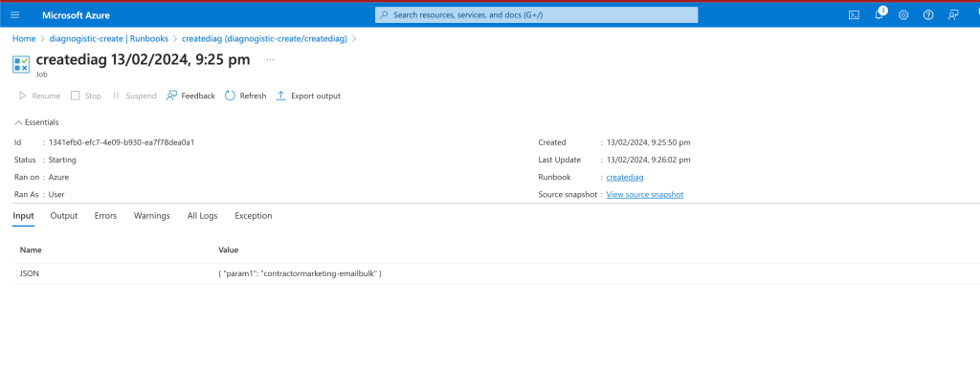Click the Microsoft Azure logo text
This screenshot has height=390, width=980.
point(76,15)
